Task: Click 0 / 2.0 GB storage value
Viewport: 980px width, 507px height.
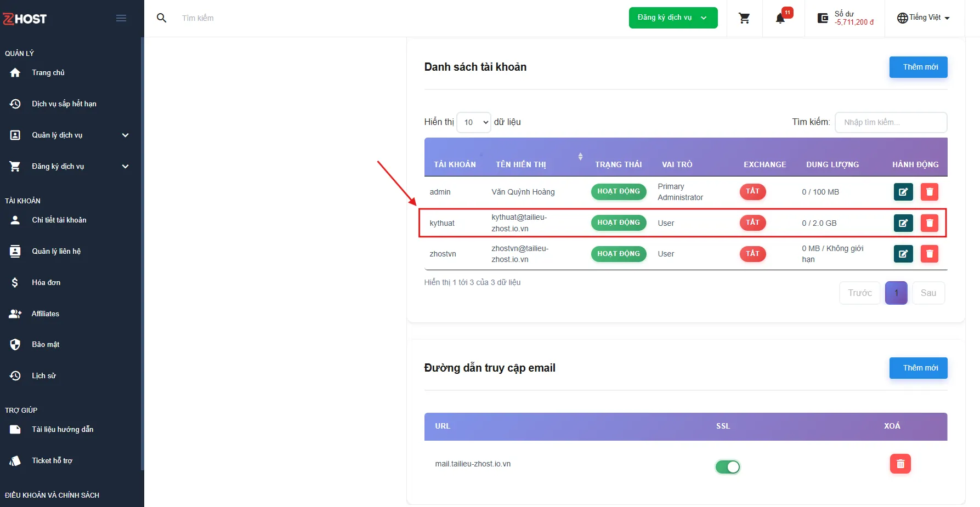Action: (819, 223)
